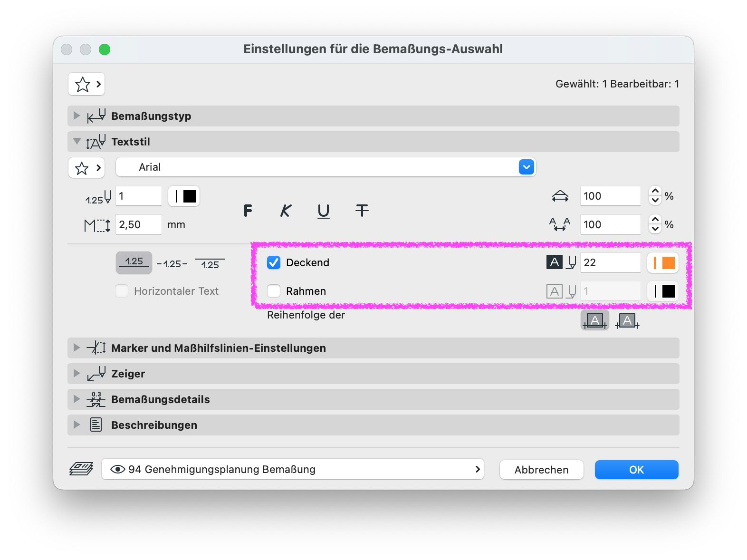Expand the Bemaßungsdetails section

point(77,399)
